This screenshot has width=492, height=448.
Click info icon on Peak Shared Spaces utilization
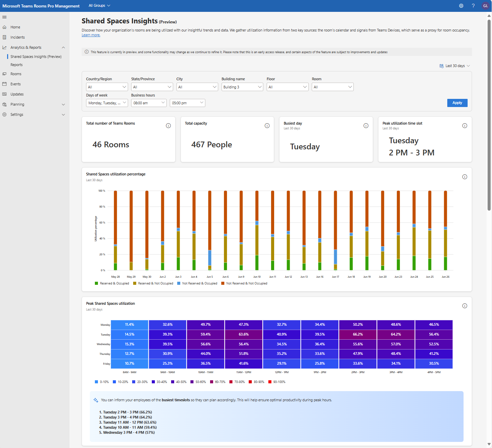[x=465, y=306]
